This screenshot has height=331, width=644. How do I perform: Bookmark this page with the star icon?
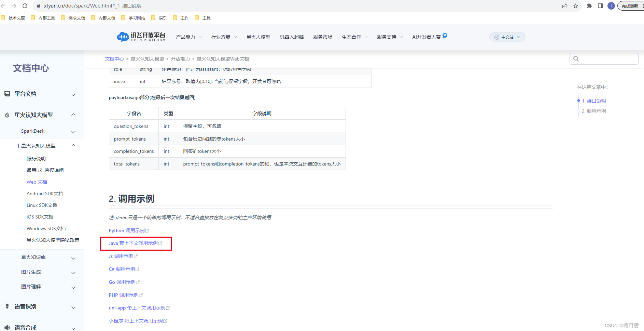[576, 6]
